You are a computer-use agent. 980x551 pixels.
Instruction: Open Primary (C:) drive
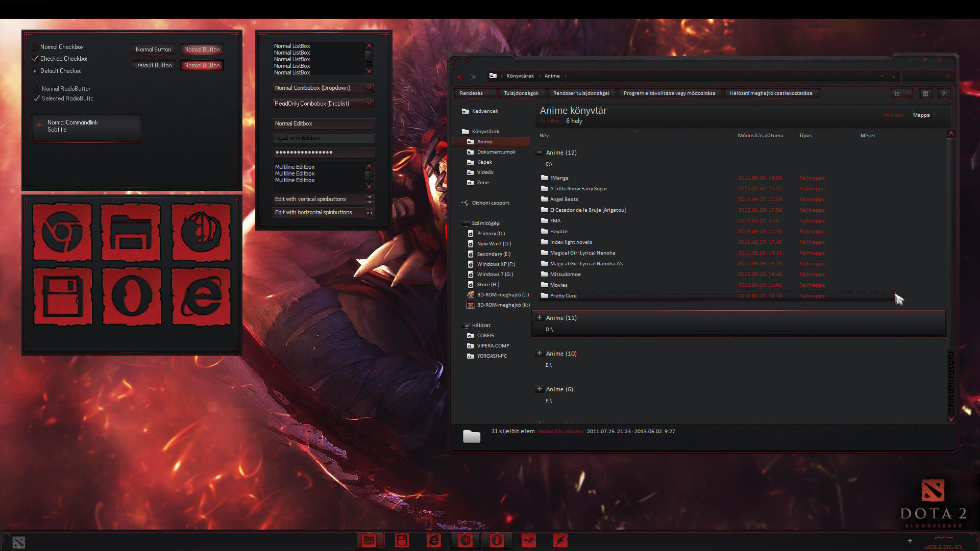coord(491,234)
